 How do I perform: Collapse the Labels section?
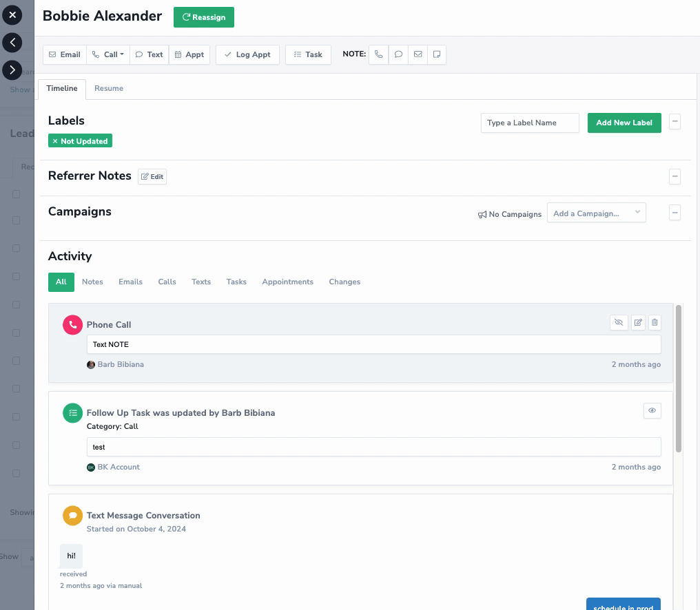pyautogui.click(x=675, y=122)
